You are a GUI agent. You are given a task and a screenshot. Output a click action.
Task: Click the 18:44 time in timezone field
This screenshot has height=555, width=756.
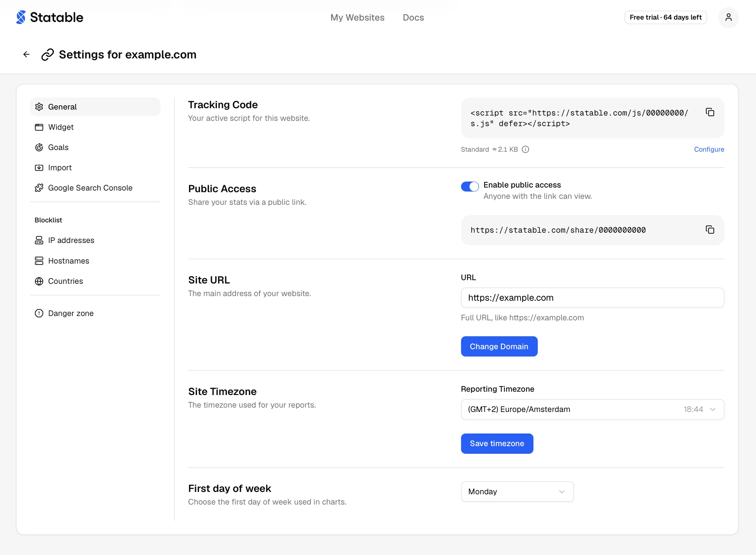pos(693,409)
